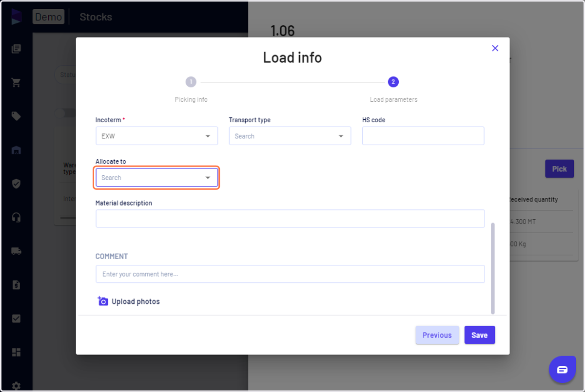Open the warehouse sidebar icon
This screenshot has width=585, height=392.
tap(16, 150)
